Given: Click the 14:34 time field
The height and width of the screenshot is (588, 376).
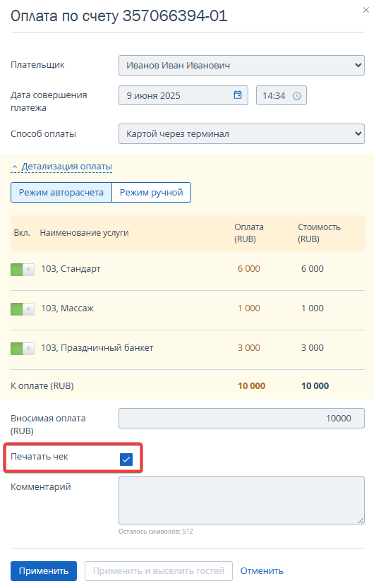Looking at the screenshot, I should (x=281, y=95).
